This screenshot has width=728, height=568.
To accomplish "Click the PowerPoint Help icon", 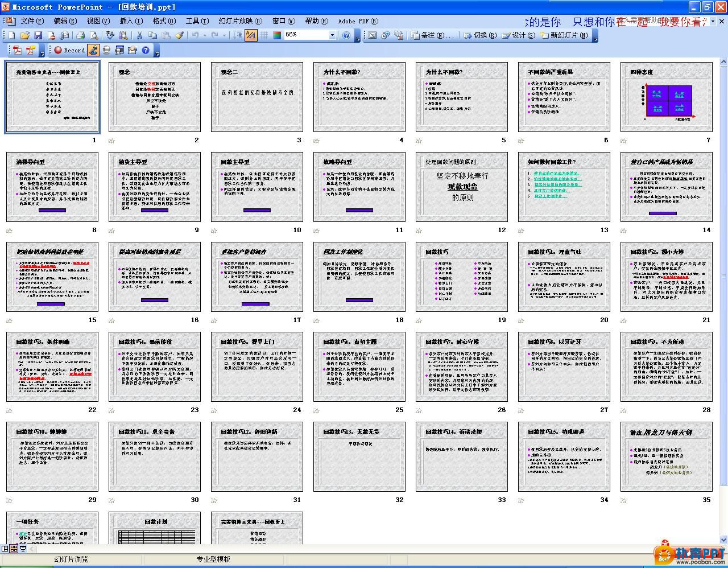I will coord(346,35).
